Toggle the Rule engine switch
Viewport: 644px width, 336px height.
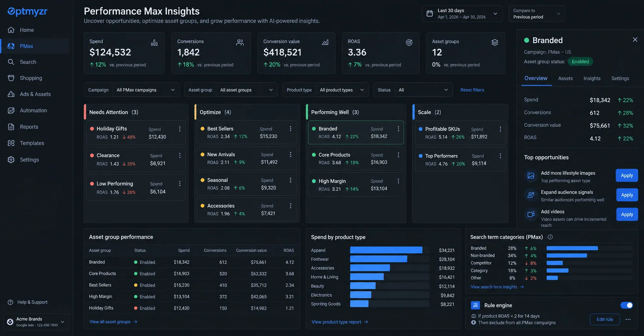(626, 305)
